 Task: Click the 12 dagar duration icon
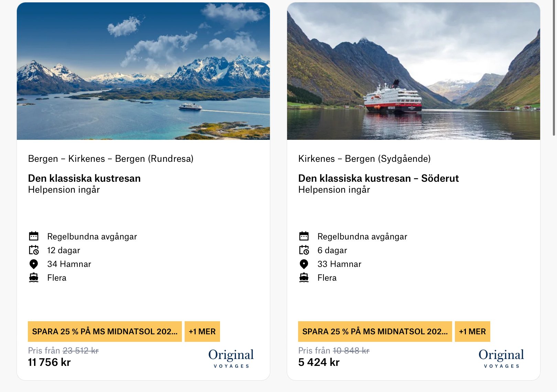[x=34, y=250]
